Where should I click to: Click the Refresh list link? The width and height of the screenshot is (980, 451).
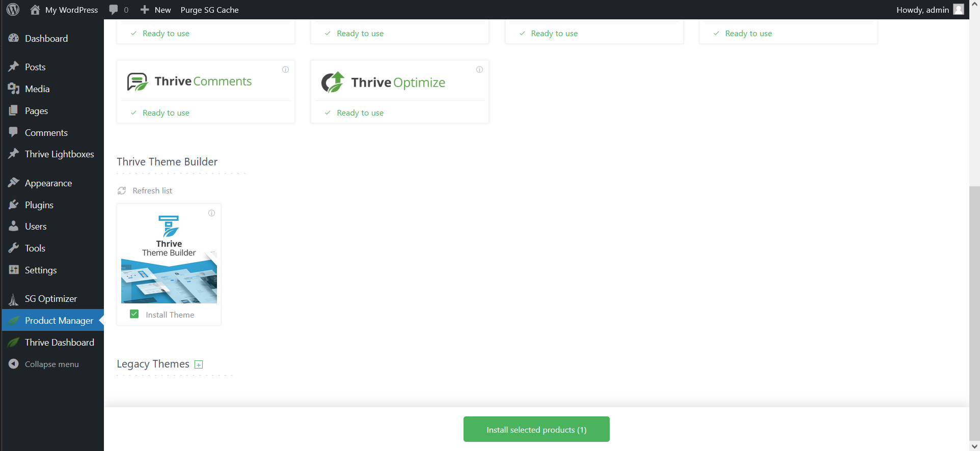pyautogui.click(x=152, y=190)
